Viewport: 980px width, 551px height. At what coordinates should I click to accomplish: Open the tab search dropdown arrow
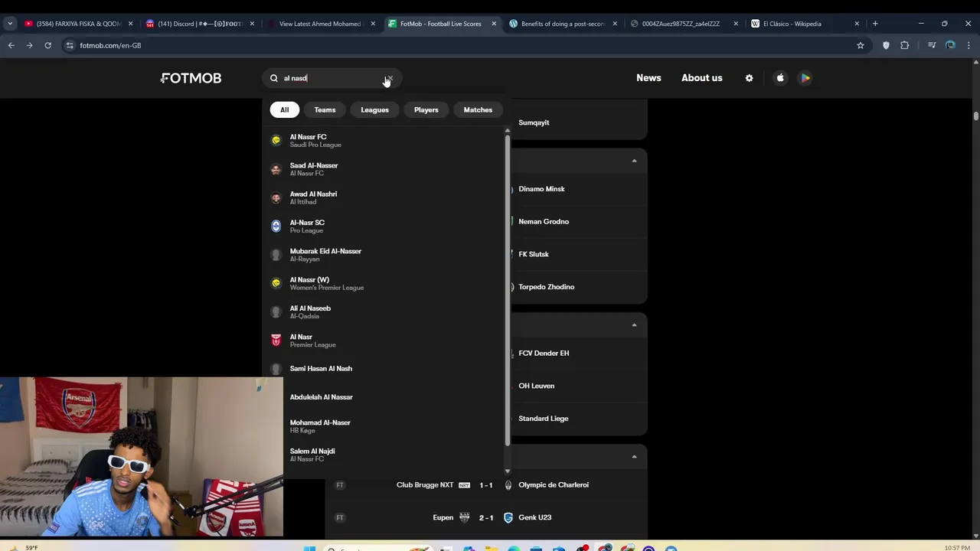pos(10,24)
